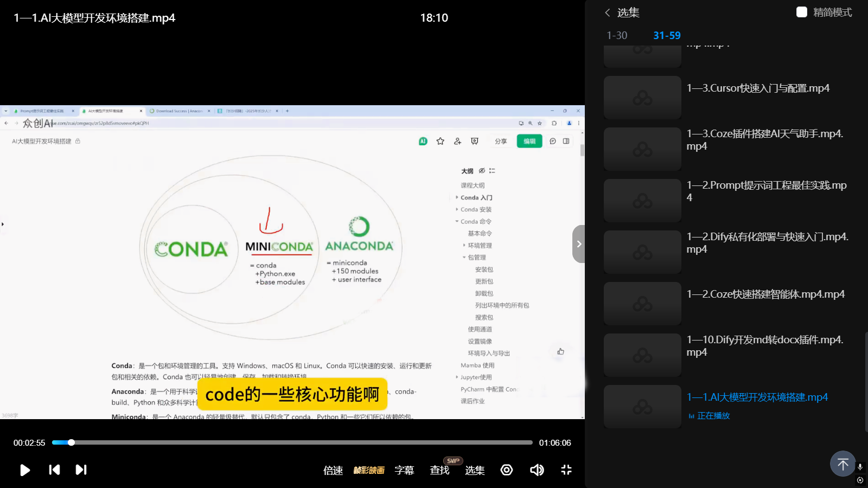This screenshot has width=868, height=488.
Task: Select the 31-59 episode tab
Action: 667,35
